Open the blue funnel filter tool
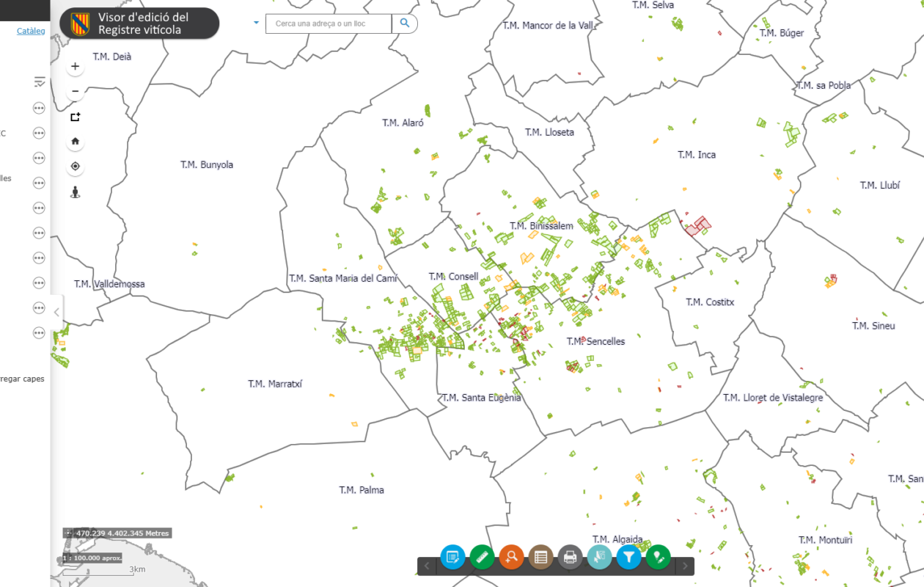 tap(628, 557)
